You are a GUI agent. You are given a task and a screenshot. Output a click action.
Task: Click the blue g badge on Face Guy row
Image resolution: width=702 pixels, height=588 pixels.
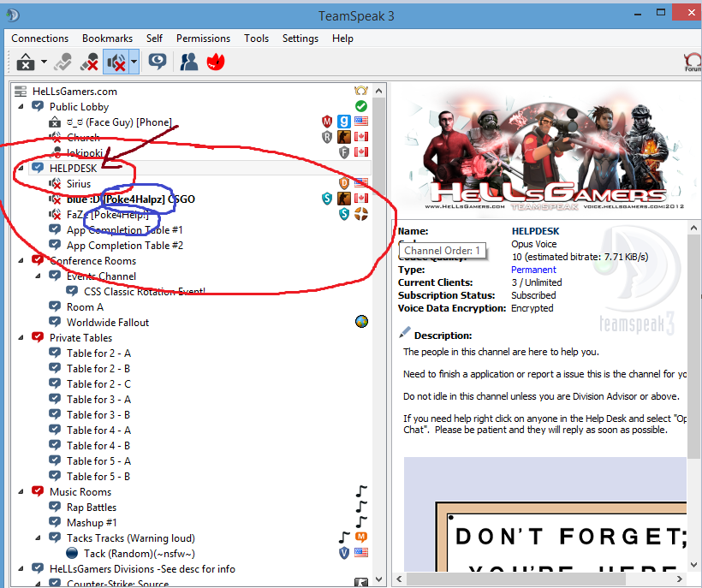(344, 122)
